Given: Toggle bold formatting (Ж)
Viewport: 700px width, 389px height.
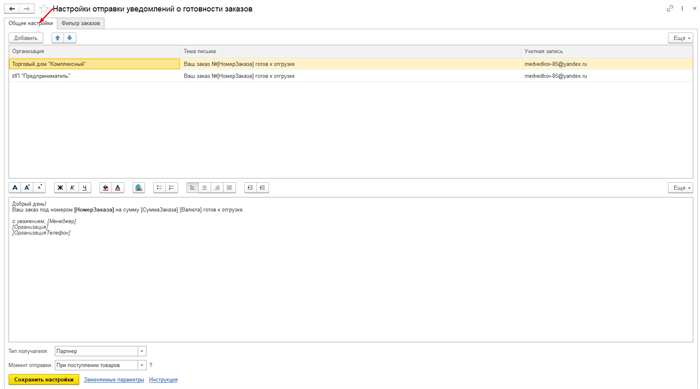Looking at the screenshot, I should click(60, 188).
